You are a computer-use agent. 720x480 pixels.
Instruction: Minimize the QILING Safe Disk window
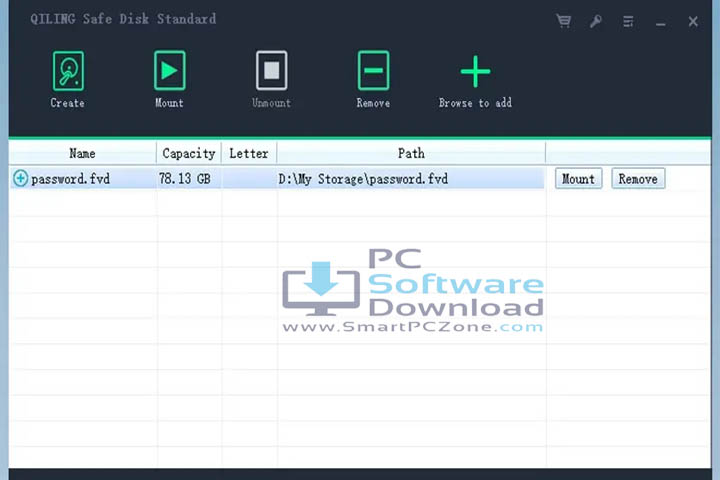[661, 22]
